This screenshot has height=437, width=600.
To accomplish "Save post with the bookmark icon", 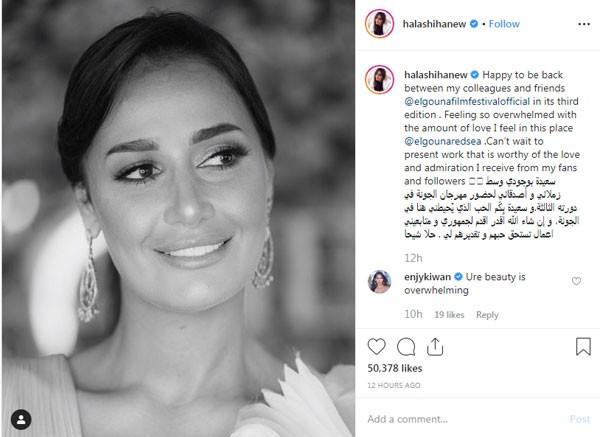I will [583, 346].
